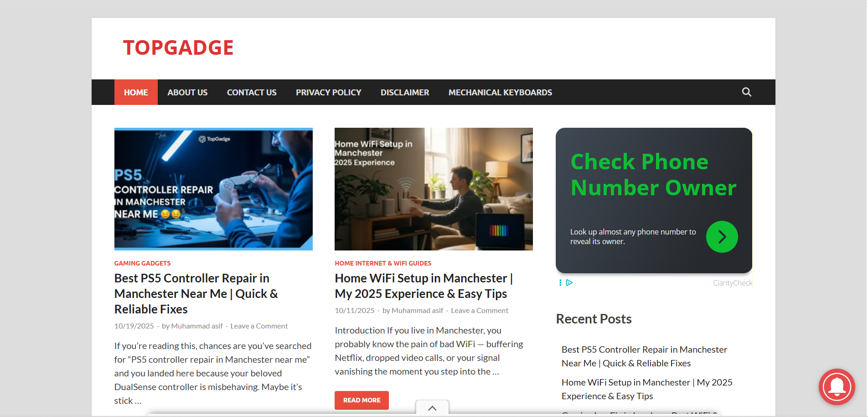
Task: Open the Gaming Gadgets category link
Action: click(x=142, y=263)
